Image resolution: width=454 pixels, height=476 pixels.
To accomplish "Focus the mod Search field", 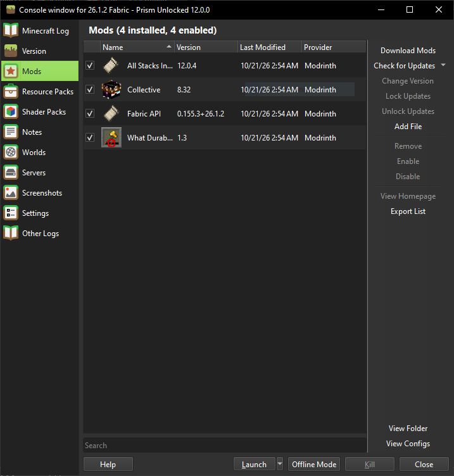I will [x=225, y=446].
